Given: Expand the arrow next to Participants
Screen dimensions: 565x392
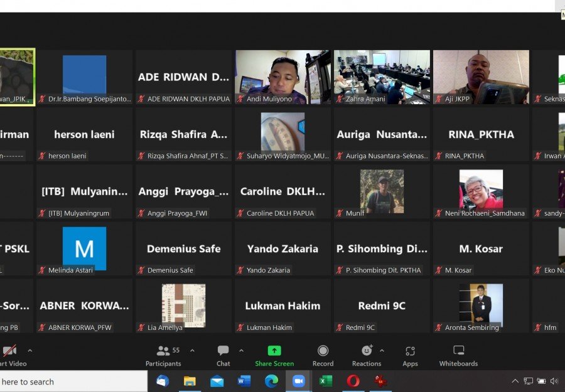Looking at the screenshot, I should (192, 351).
